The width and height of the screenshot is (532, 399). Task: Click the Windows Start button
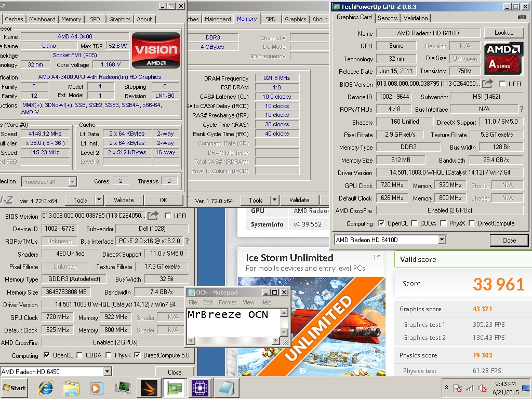point(15,388)
